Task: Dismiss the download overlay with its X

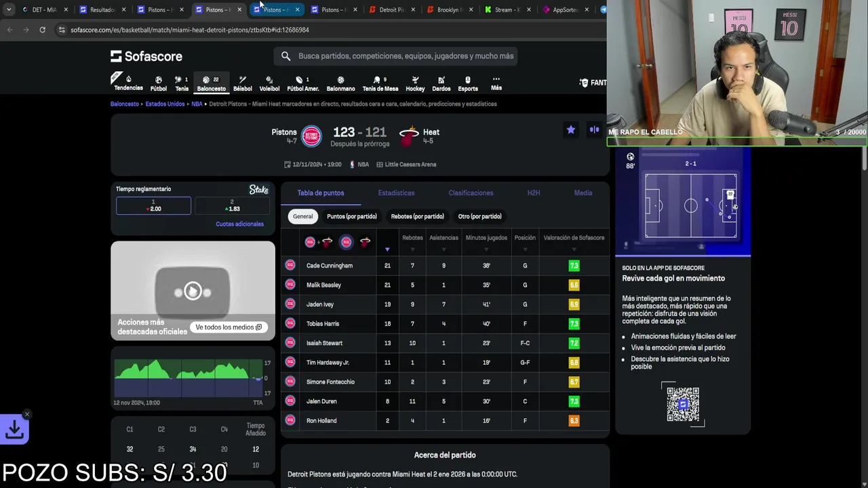Action: [x=27, y=414]
